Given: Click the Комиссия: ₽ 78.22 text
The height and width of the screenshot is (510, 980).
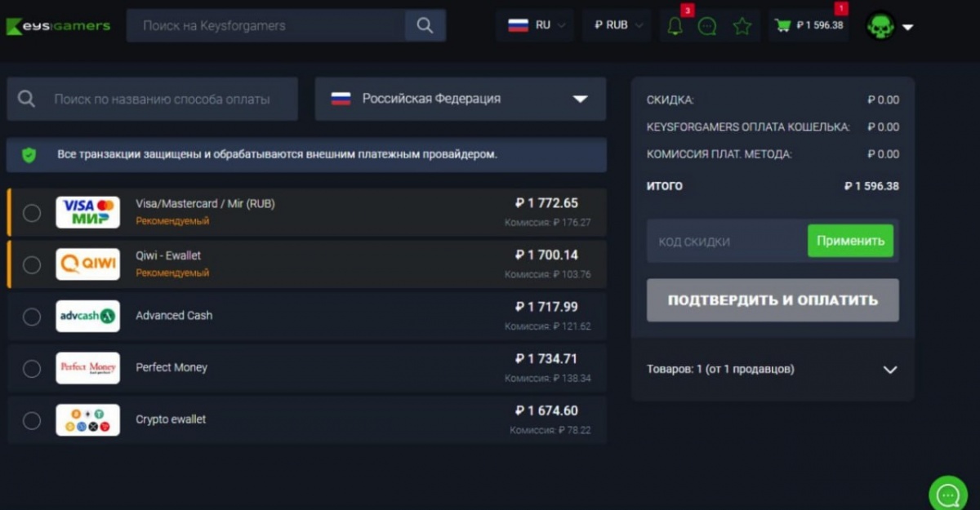Looking at the screenshot, I should click(550, 430).
